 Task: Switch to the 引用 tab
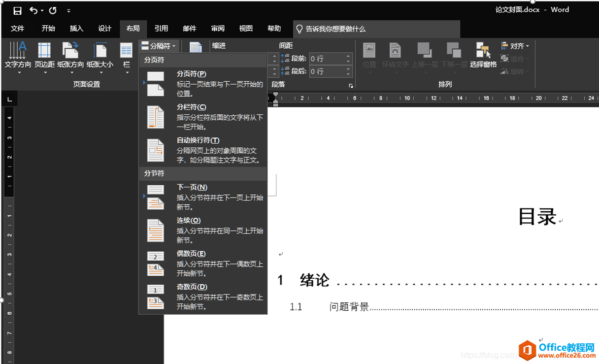(x=161, y=29)
